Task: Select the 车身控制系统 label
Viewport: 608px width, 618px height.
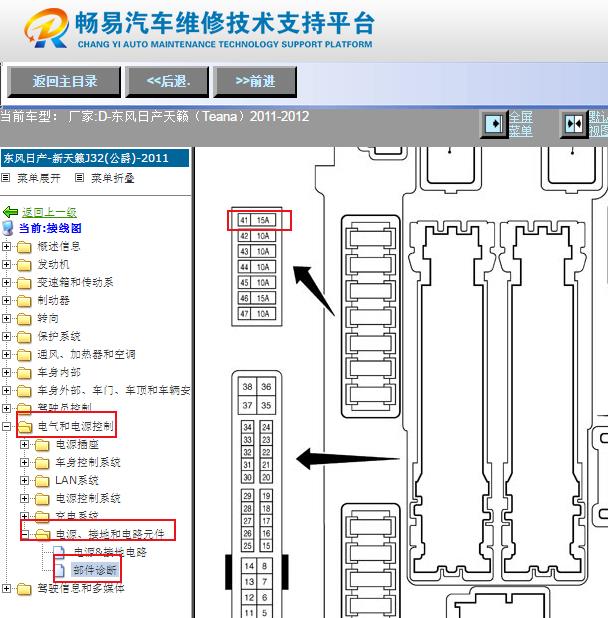Action: [88, 462]
